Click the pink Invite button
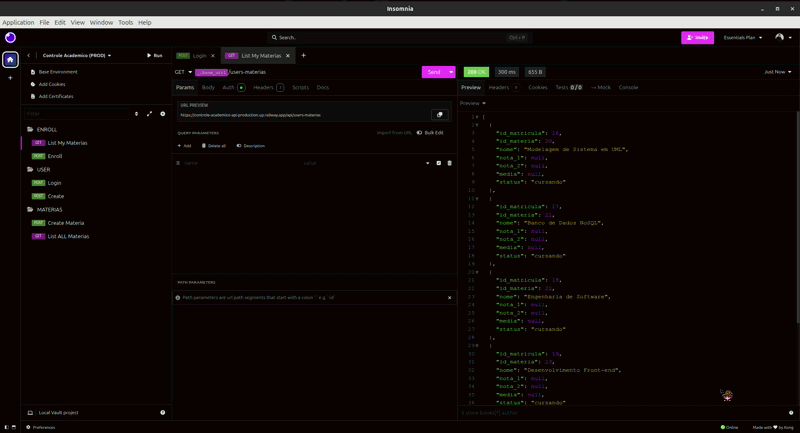 [697, 37]
